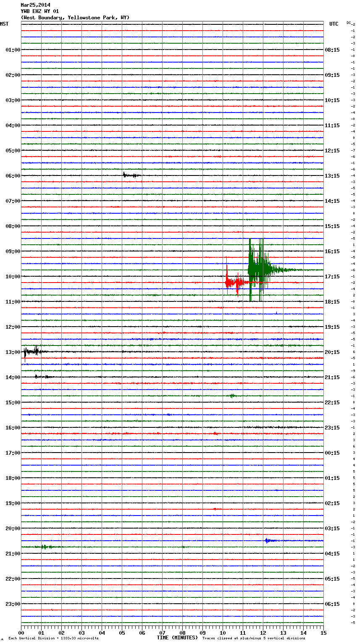Select the 04:00 MST hour label
Screen dimensions: 357x644
(13, 126)
